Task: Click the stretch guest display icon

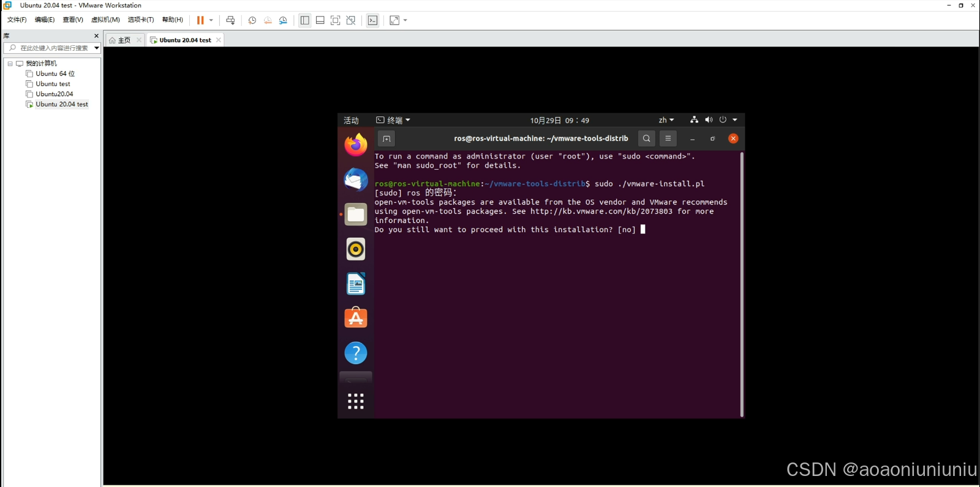Action: (394, 20)
